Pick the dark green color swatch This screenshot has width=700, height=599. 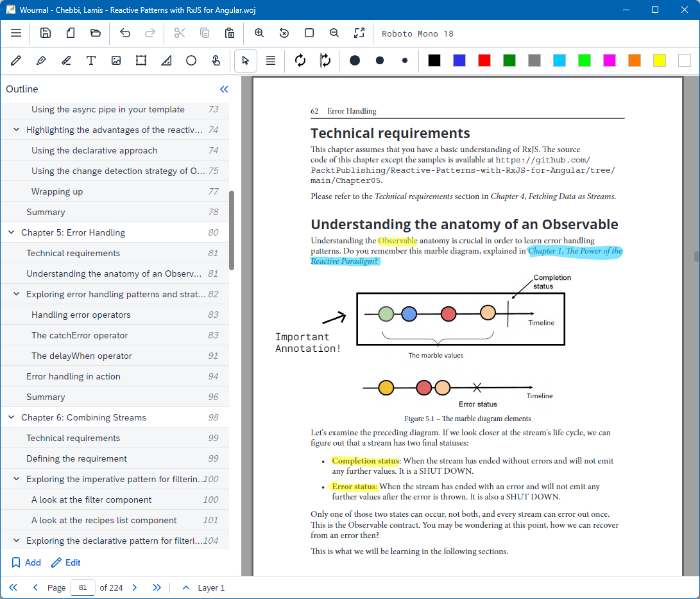(509, 60)
